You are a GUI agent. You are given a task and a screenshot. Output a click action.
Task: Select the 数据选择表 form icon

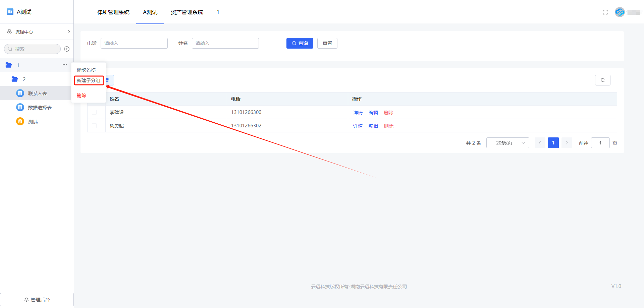click(20, 107)
